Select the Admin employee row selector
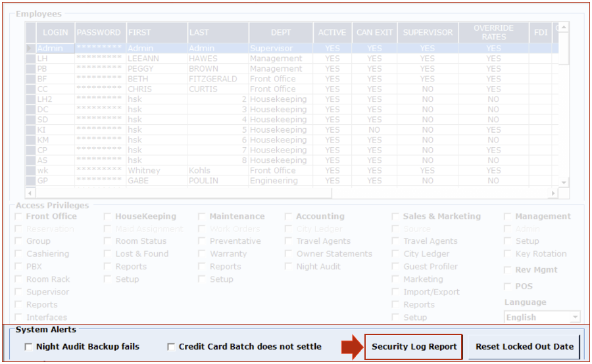The image size is (592, 364). 30,49
